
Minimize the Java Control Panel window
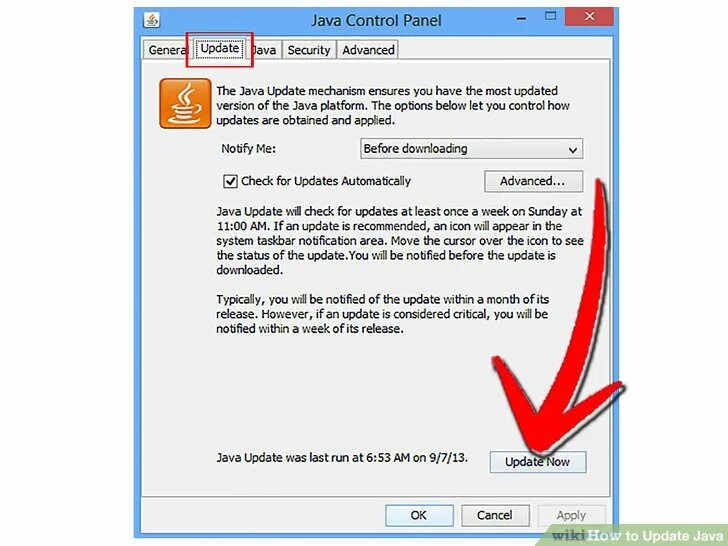(x=521, y=19)
